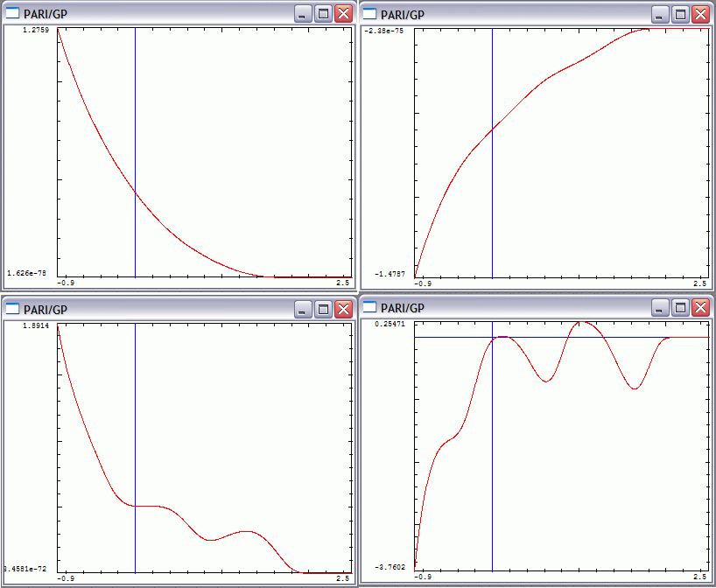Close the plot window with maximum 1.2759
This screenshot has width=716, height=588.
(x=343, y=14)
